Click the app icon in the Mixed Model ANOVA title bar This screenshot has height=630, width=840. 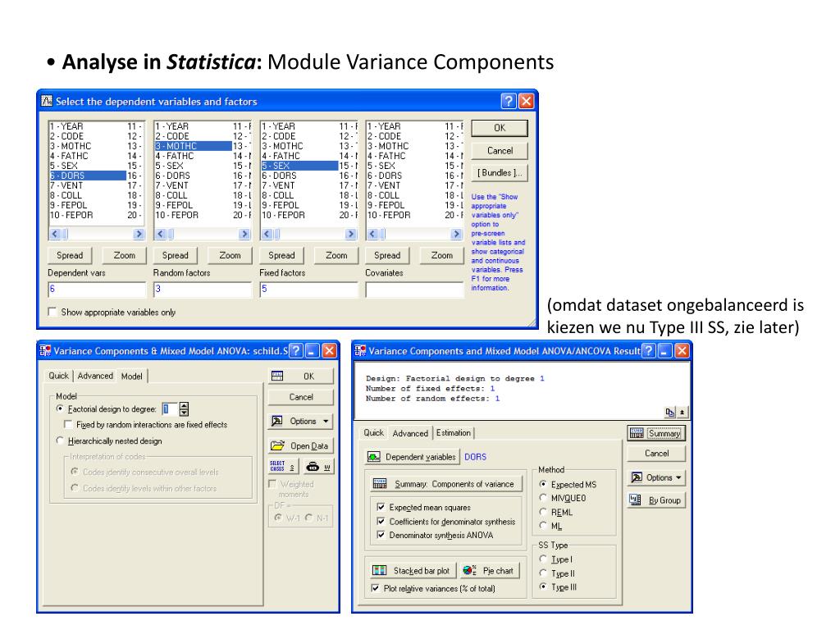[x=46, y=351]
